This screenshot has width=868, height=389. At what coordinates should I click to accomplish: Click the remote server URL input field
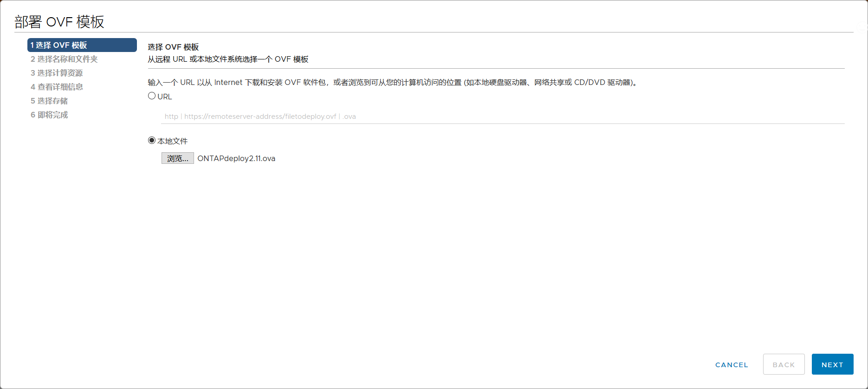(502, 117)
